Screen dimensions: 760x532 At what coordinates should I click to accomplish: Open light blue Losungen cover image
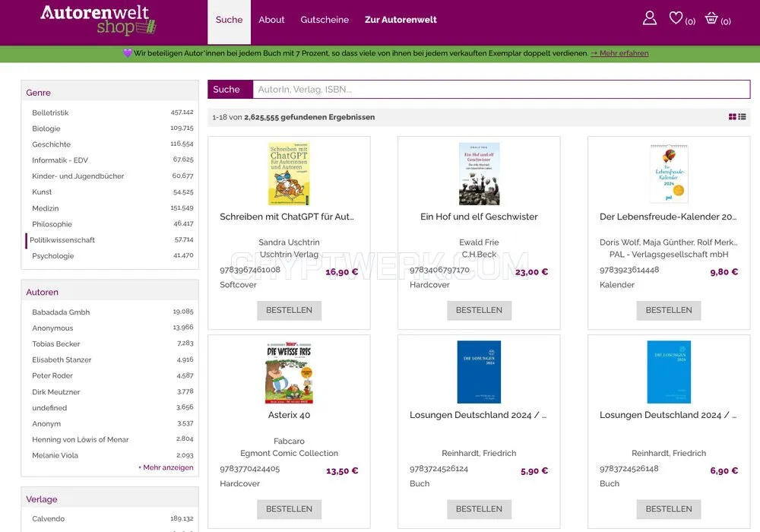pos(669,372)
